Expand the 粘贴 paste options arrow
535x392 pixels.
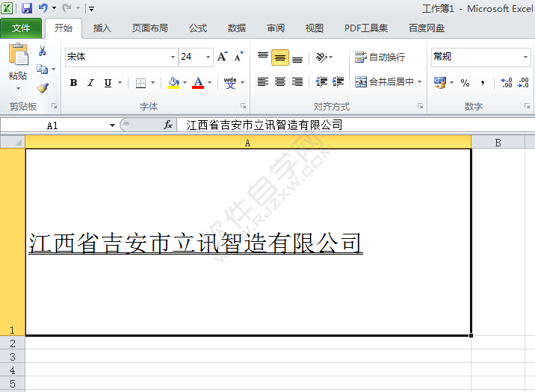pos(18,89)
